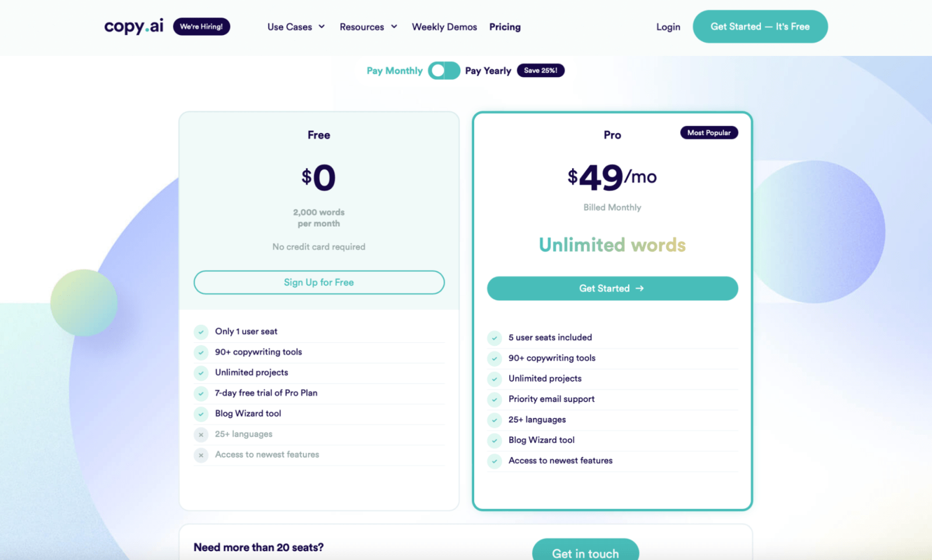This screenshot has height=560, width=932.
Task: Click 7-day free trial of Pro Plan text
Action: pos(266,393)
